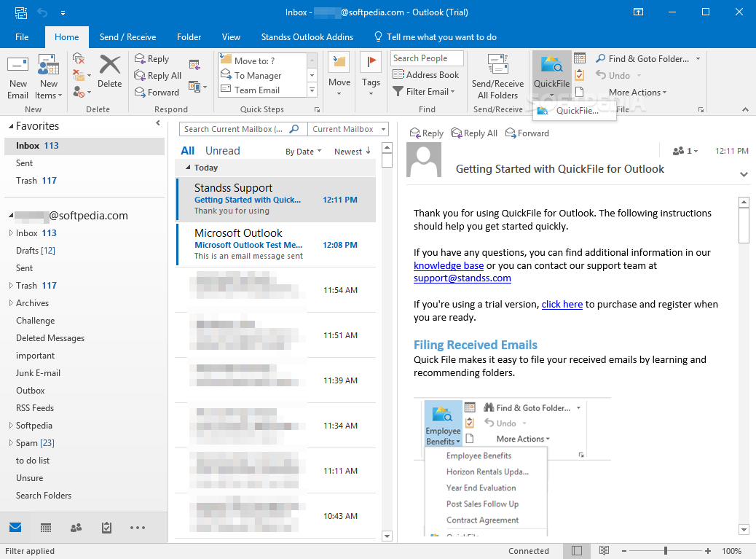The image size is (756, 559).
Task: Click the 'click here' purchase link
Action: click(562, 305)
